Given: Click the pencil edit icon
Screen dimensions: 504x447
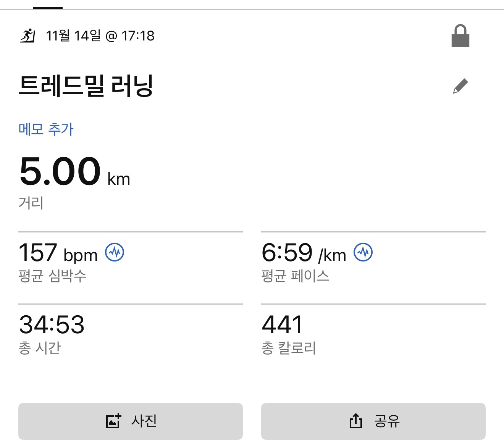Looking at the screenshot, I should tap(460, 86).
